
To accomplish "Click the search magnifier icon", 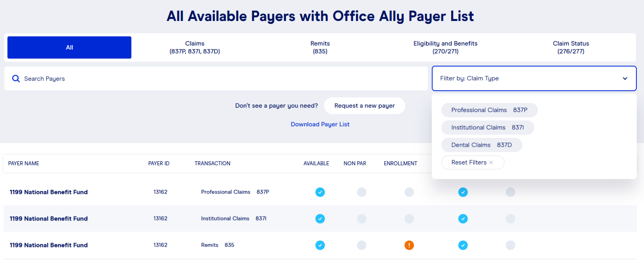I will coord(16,79).
